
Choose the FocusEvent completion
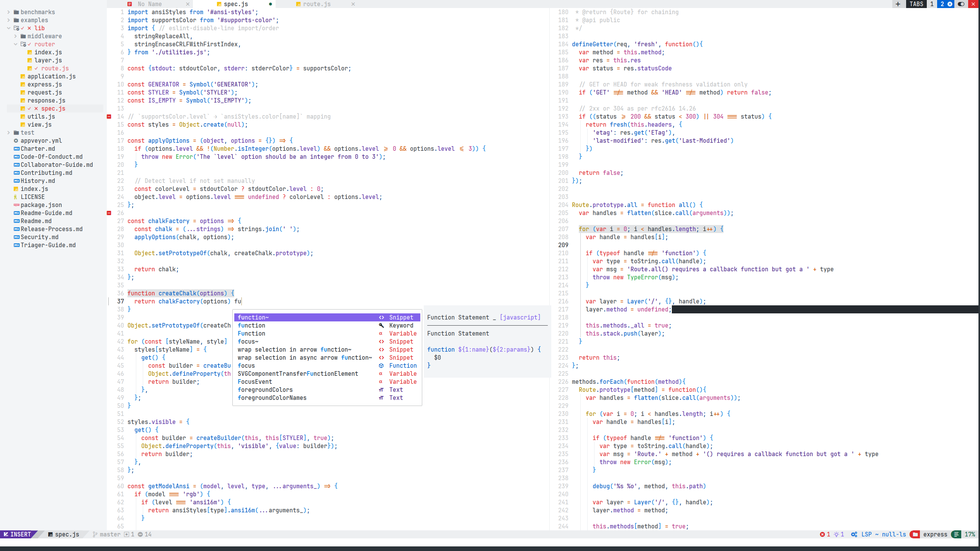point(327,382)
